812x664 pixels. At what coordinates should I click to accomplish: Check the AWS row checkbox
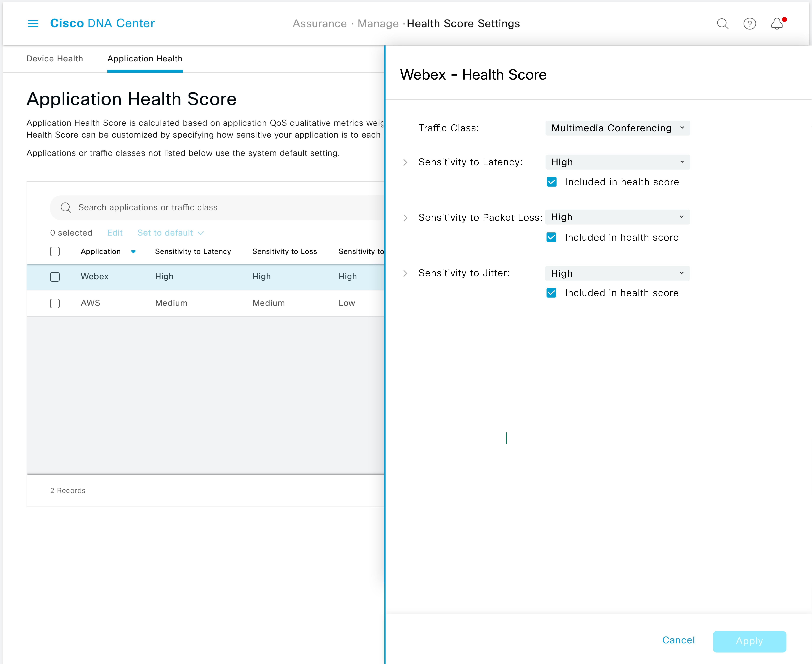pos(55,303)
